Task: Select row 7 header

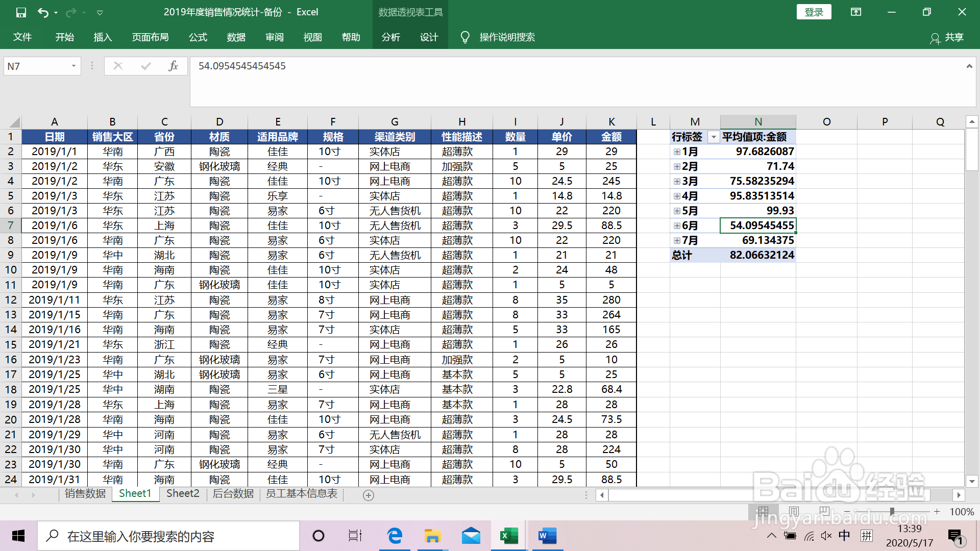Action: click(x=10, y=226)
